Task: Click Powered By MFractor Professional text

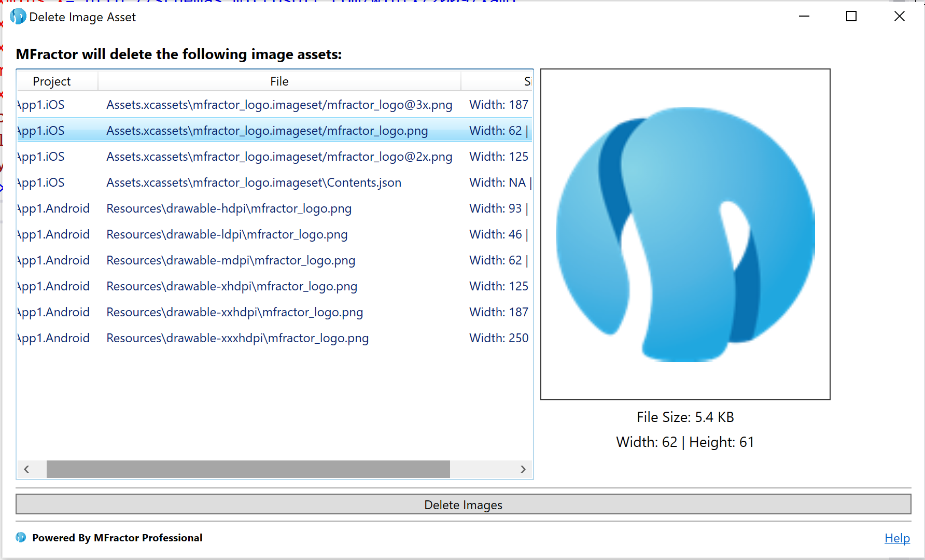Action: [117, 538]
